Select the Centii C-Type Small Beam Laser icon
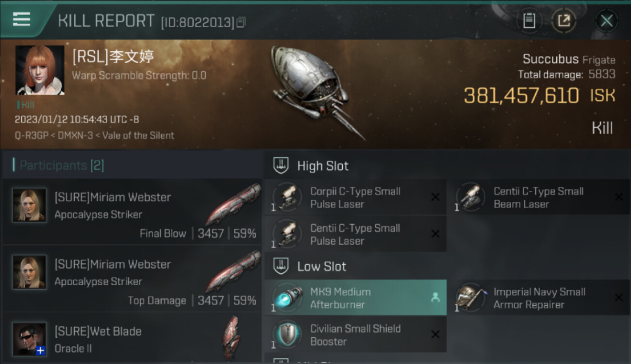The height and width of the screenshot is (364, 631). pyautogui.click(x=470, y=198)
